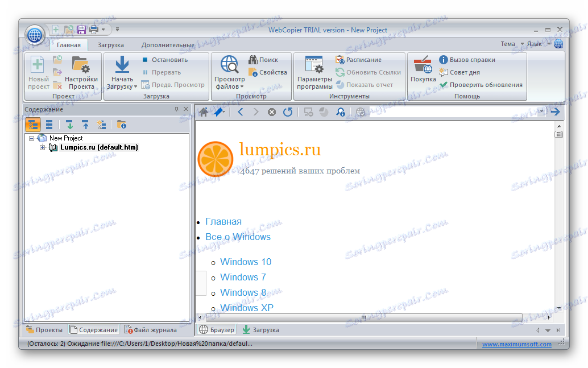Click the folder info icon in Содержание toolbar
This screenshot has height=368, width=588.
pyautogui.click(x=121, y=125)
